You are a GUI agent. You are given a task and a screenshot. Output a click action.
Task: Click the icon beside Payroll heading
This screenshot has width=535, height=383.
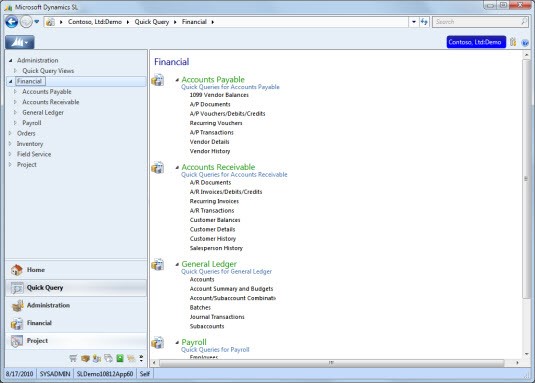tap(158, 343)
